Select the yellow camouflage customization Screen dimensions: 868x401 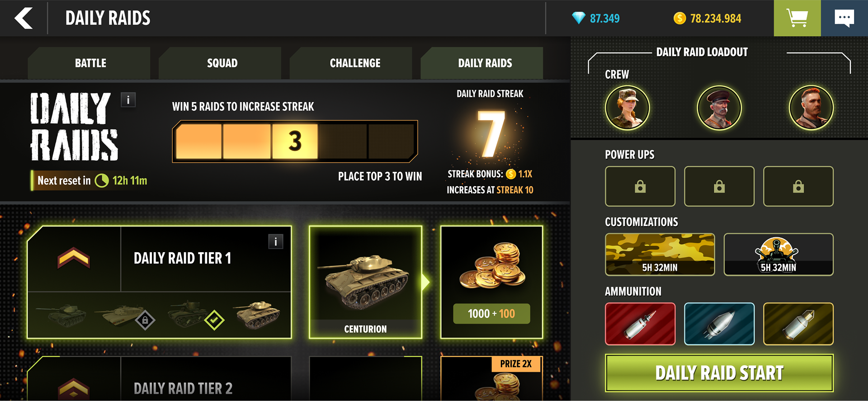point(660,255)
